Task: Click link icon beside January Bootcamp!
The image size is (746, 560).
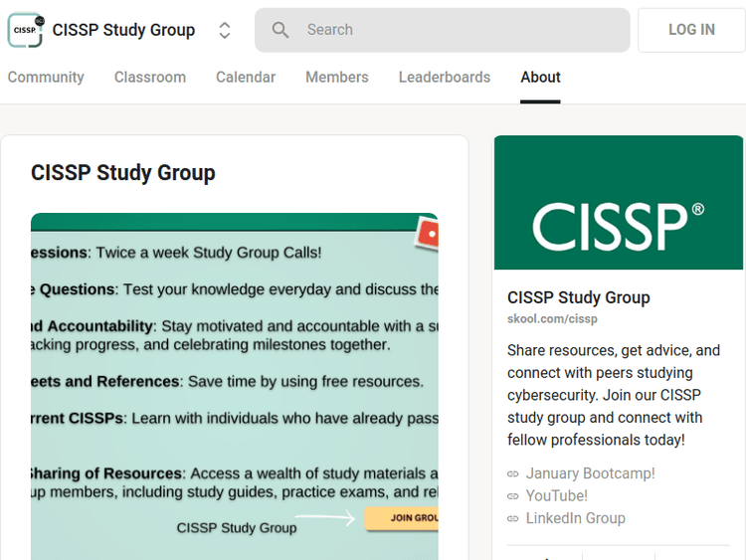Action: [x=513, y=473]
